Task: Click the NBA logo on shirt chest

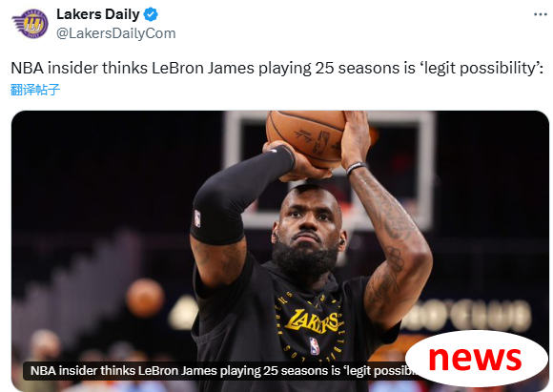Action: click(x=315, y=346)
